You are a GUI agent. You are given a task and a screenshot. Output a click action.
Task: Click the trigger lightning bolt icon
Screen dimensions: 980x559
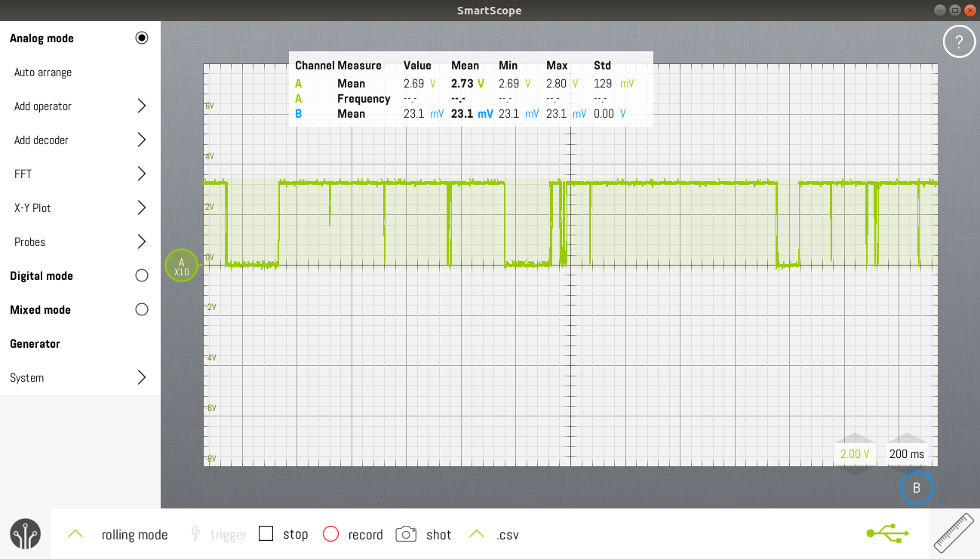tap(196, 534)
